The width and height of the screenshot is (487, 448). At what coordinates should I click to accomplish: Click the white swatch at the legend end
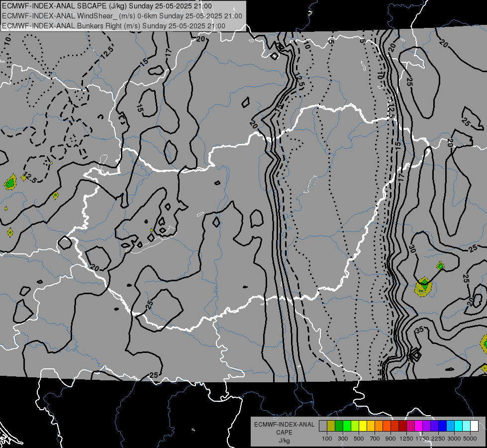(x=475, y=426)
